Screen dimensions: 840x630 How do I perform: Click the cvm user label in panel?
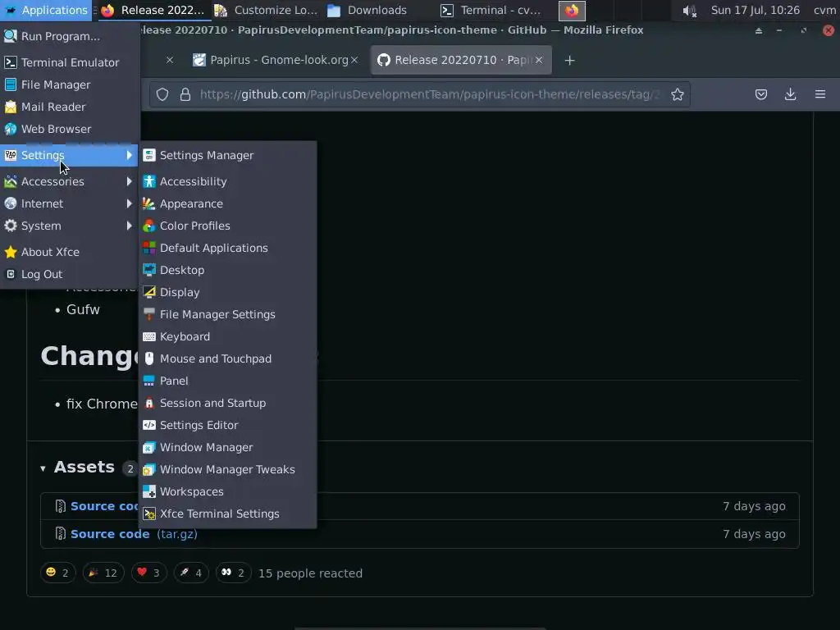tap(824, 10)
